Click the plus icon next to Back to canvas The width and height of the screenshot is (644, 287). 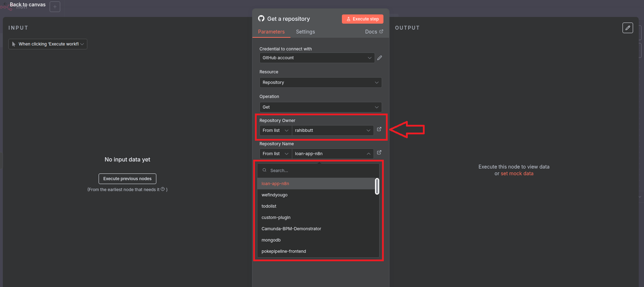pos(55,7)
